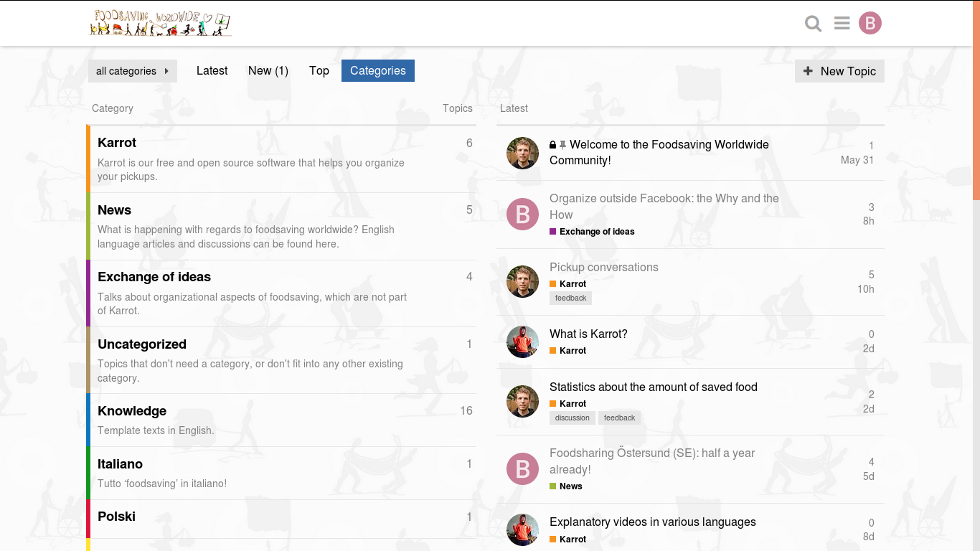Click Karrot badge under What is Karrot?
The width and height of the screenshot is (980, 551).
pyautogui.click(x=568, y=351)
